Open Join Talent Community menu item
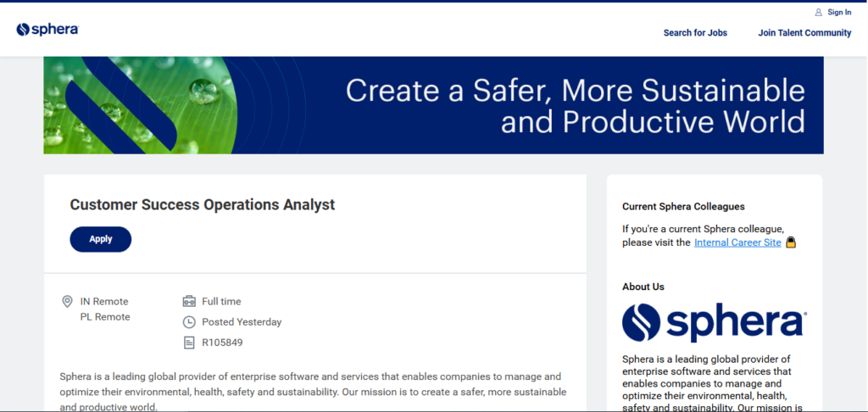Image resolution: width=868 pixels, height=412 pixels. tap(804, 33)
